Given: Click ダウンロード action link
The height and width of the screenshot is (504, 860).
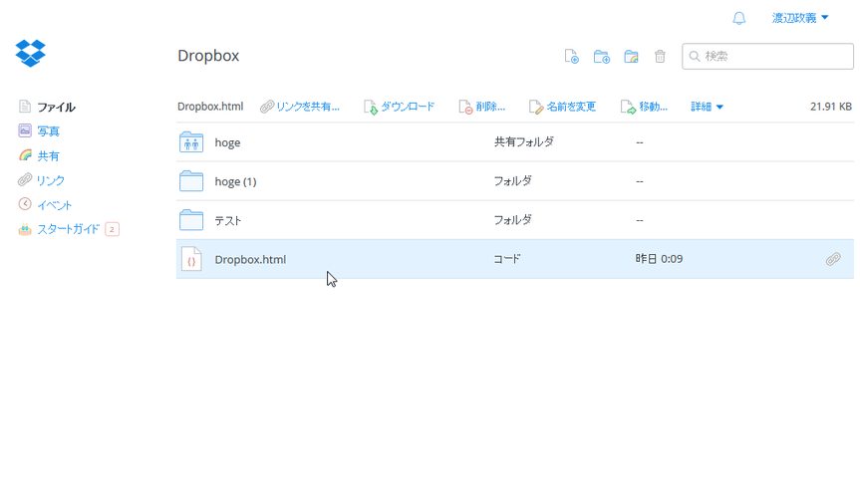Looking at the screenshot, I should pos(400,107).
